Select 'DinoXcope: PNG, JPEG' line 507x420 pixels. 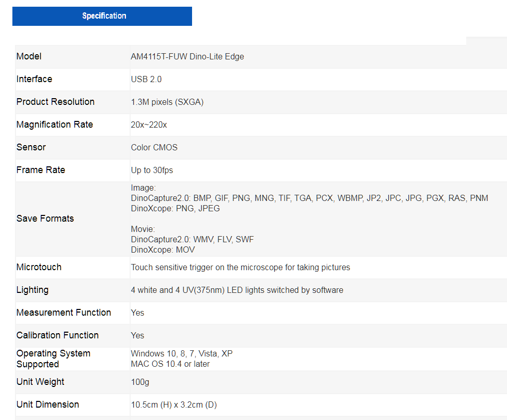[x=175, y=208]
